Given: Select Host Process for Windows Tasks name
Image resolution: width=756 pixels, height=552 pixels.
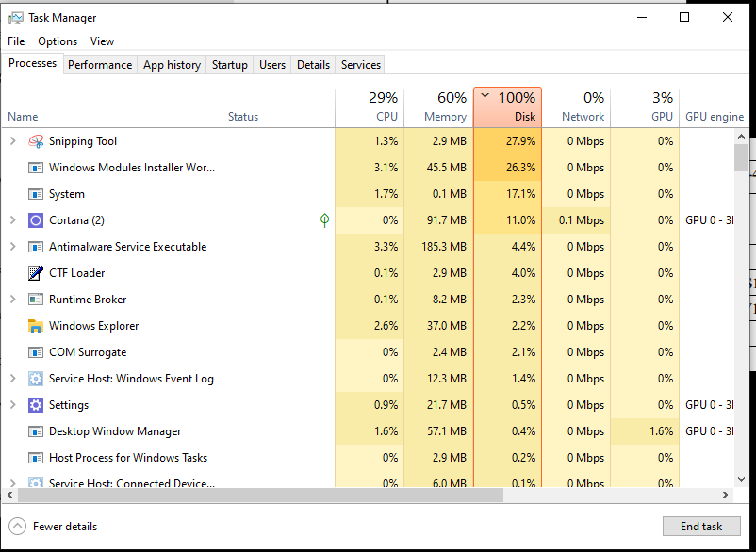Looking at the screenshot, I should (128, 458).
